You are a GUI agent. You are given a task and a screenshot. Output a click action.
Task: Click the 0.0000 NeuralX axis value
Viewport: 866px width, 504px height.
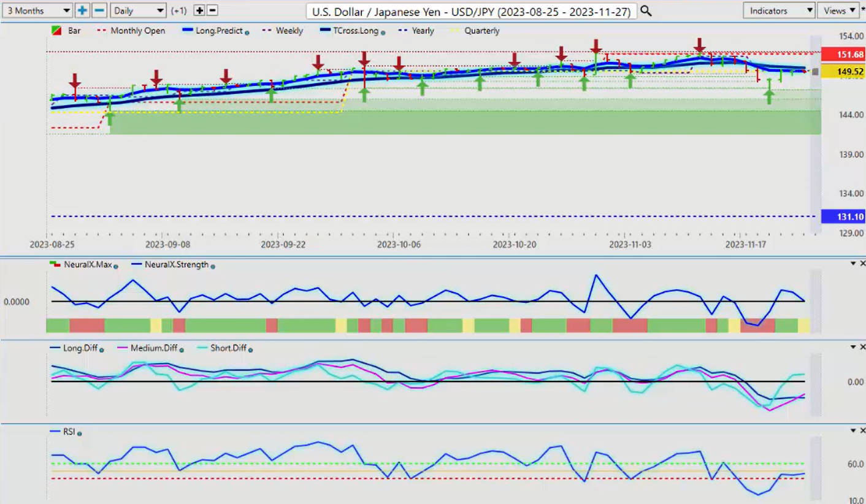click(x=16, y=302)
